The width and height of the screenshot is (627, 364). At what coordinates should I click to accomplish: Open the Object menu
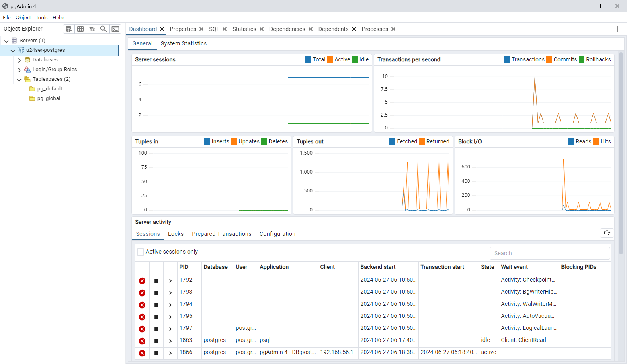pyautogui.click(x=23, y=18)
